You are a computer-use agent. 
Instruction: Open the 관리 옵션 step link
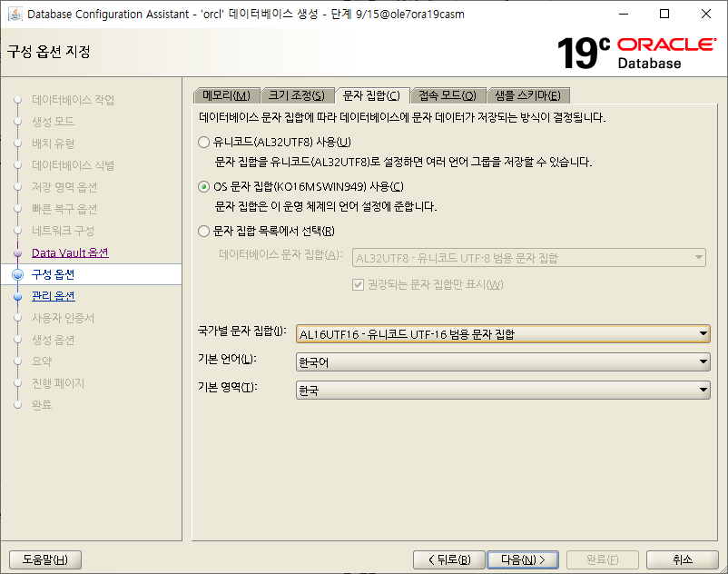[x=54, y=296]
